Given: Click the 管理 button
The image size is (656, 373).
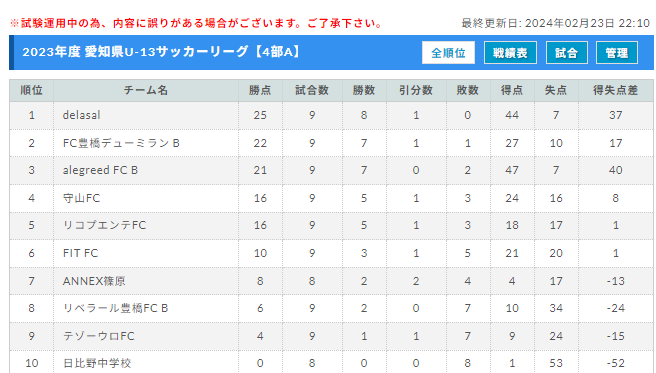Looking at the screenshot, I should 617,53.
